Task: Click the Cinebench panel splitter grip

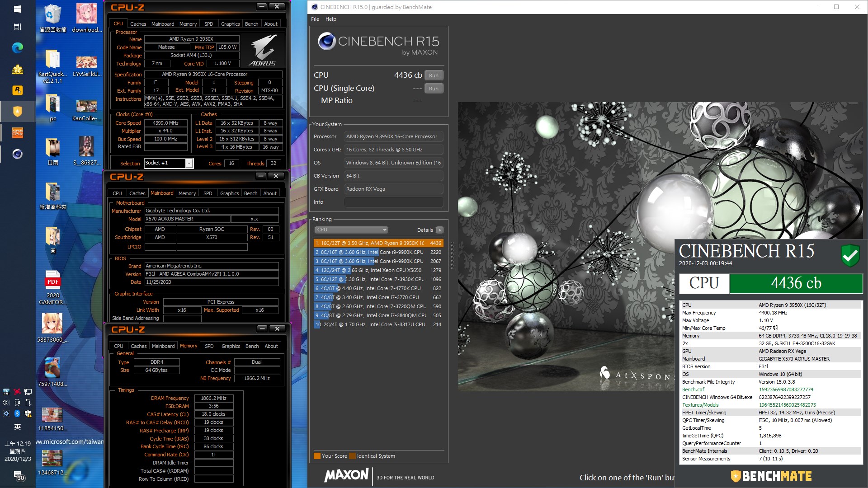Action: (452, 256)
